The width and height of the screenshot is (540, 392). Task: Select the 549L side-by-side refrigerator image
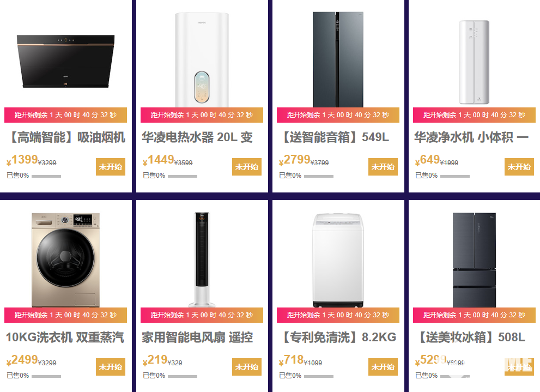click(338, 59)
